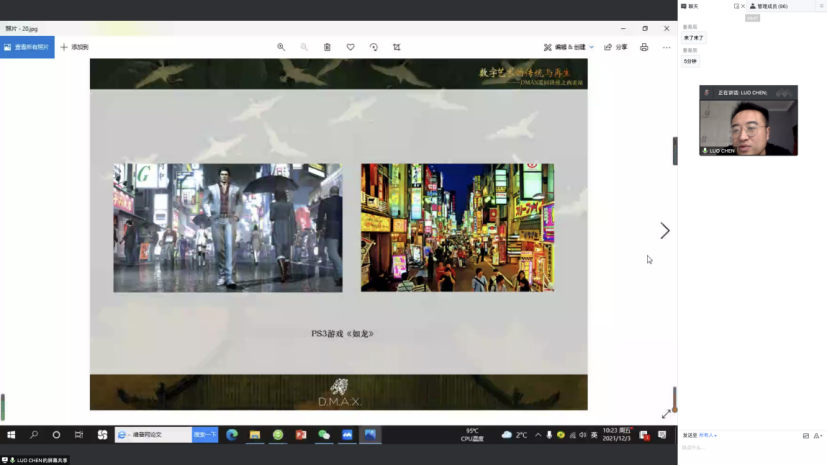The height and width of the screenshot is (466, 828).
Task: Delete the photo with trash icon
Action: (x=327, y=47)
